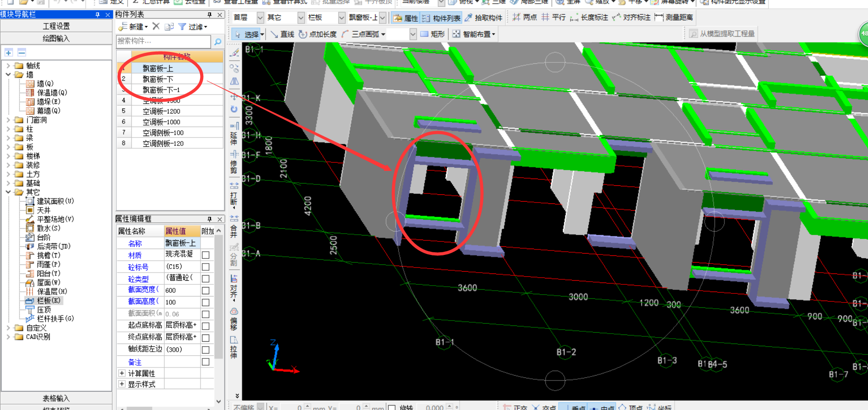Toggle the 终点底标高 additional checkbox
The image size is (868, 410).
pos(205,338)
